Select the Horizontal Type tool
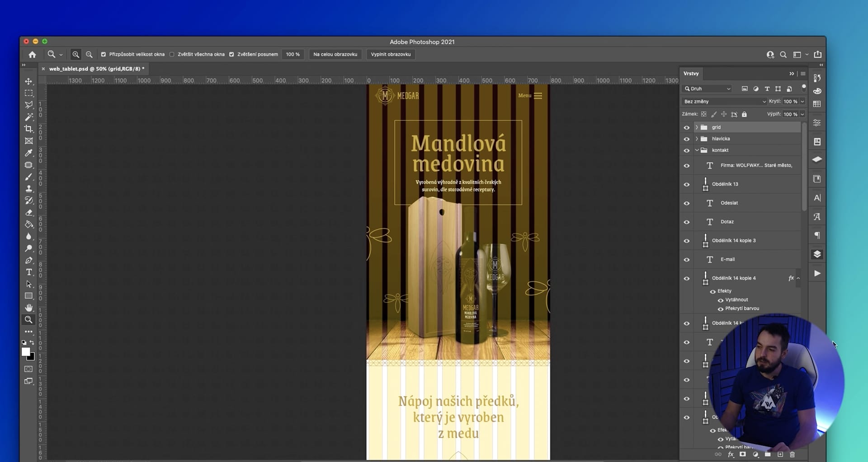Viewport: 868px width, 462px height. coord(28,272)
